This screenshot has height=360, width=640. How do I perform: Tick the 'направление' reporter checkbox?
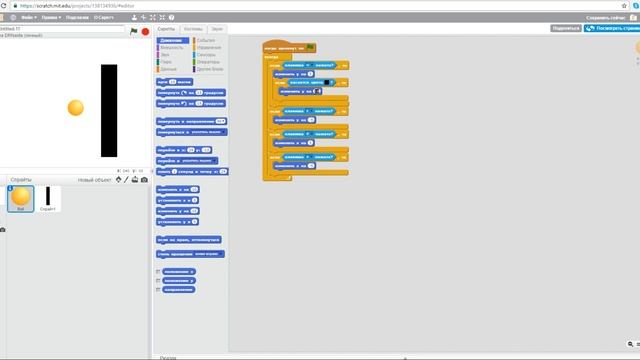[158, 290]
